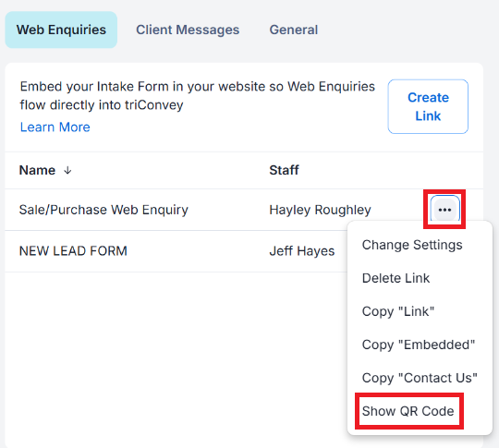Choose Copy "Link" menu option
Image resolution: width=499 pixels, height=448 pixels.
[x=398, y=311]
